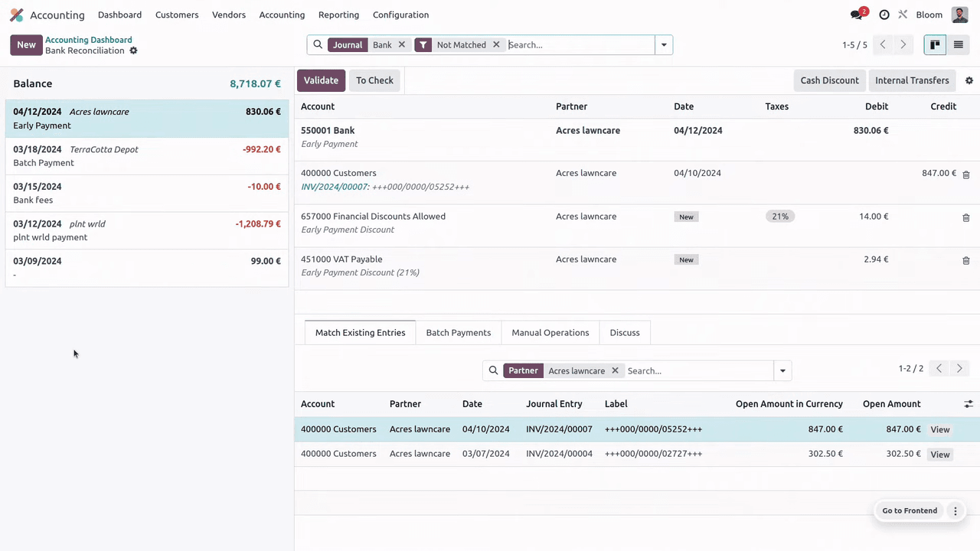Open column options in entries table

pyautogui.click(x=968, y=404)
